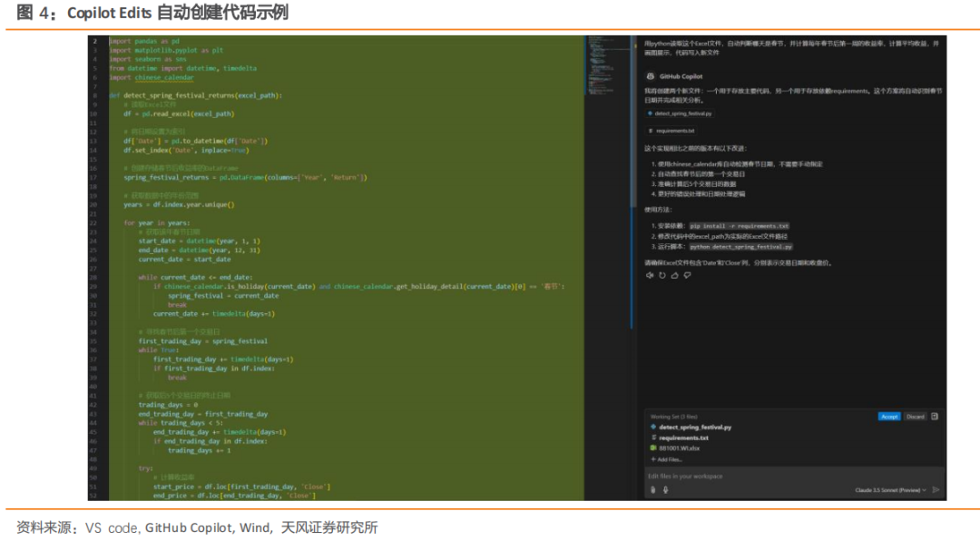Image resolution: width=980 pixels, height=541 pixels.
Task: Open the detect_spring_festival.py chip in the chat response
Action: [680, 113]
